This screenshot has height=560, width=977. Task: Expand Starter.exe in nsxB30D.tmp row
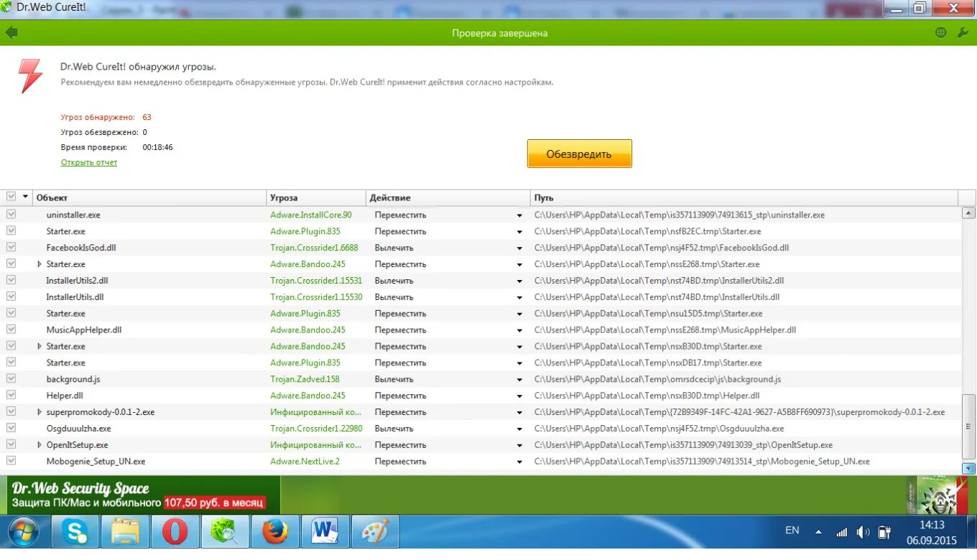coord(40,346)
